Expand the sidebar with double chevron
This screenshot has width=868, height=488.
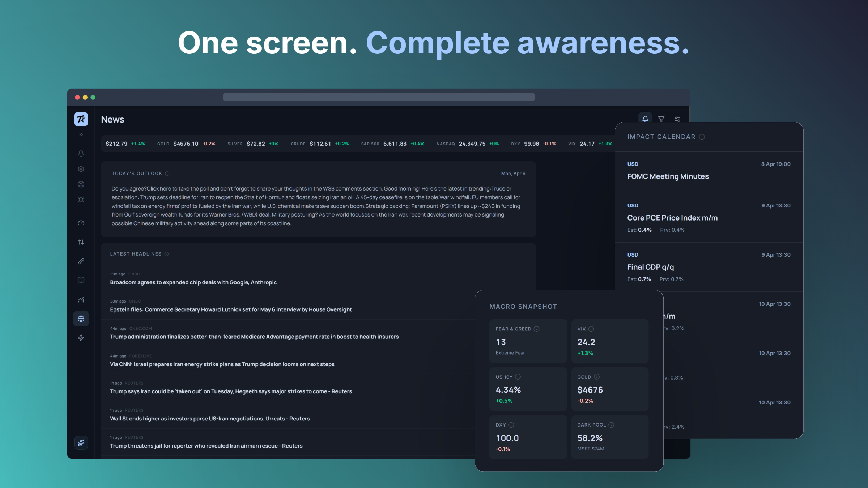[x=81, y=134]
